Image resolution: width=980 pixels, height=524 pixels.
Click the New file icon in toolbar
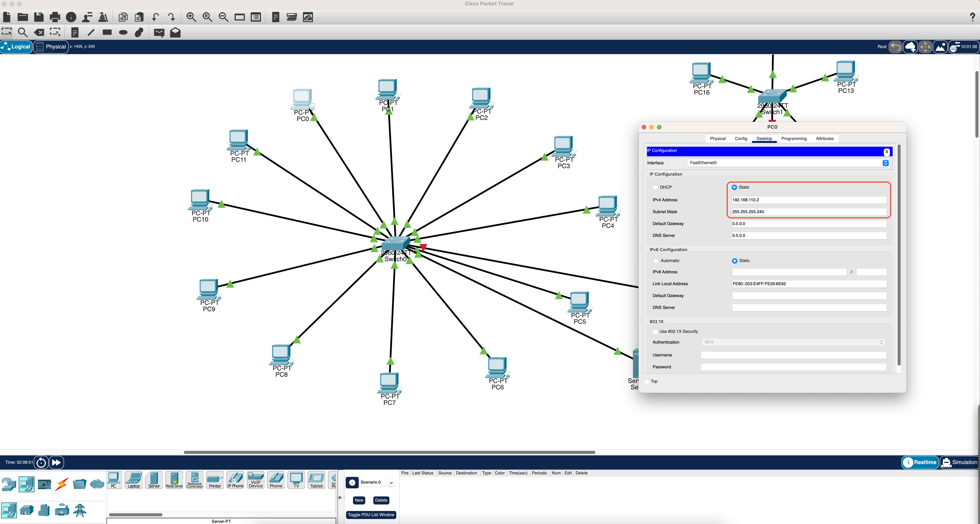(x=7, y=17)
